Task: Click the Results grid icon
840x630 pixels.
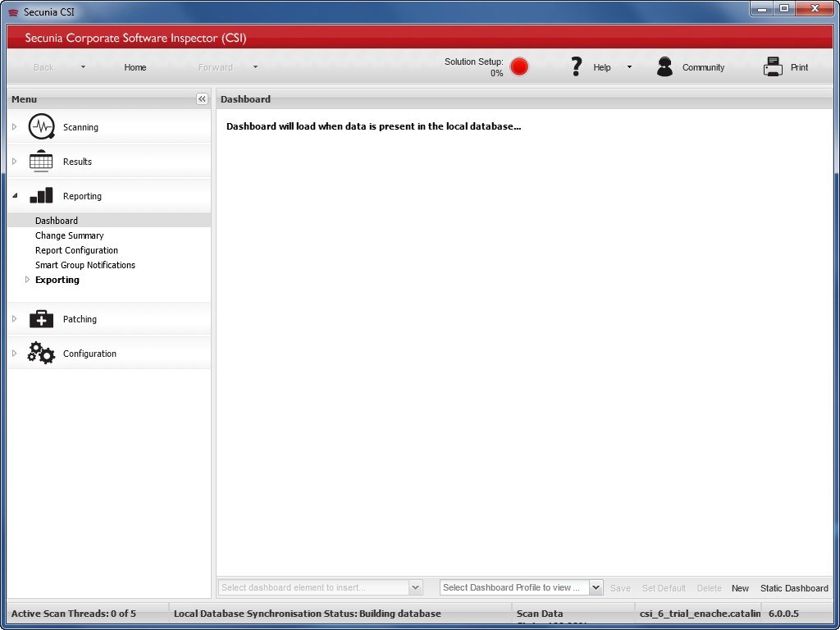Action: [x=41, y=162]
